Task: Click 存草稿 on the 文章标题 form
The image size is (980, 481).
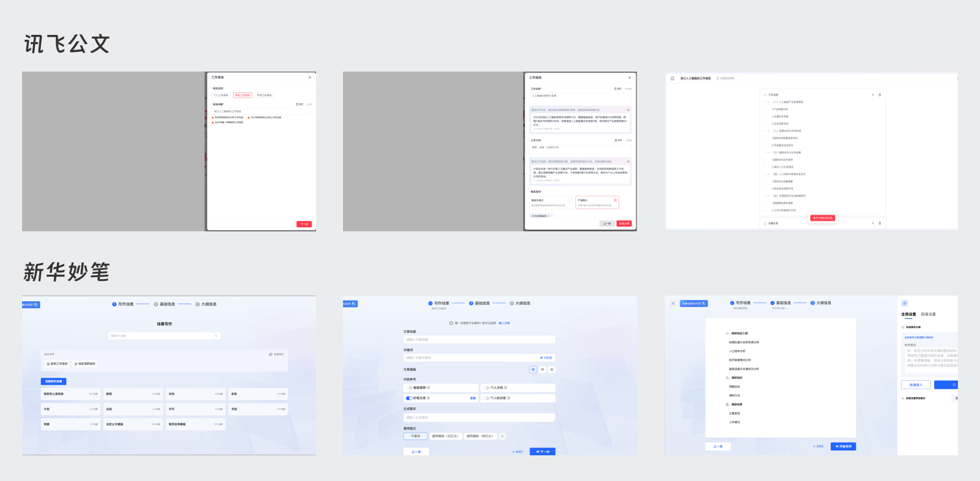Action: pos(518,452)
